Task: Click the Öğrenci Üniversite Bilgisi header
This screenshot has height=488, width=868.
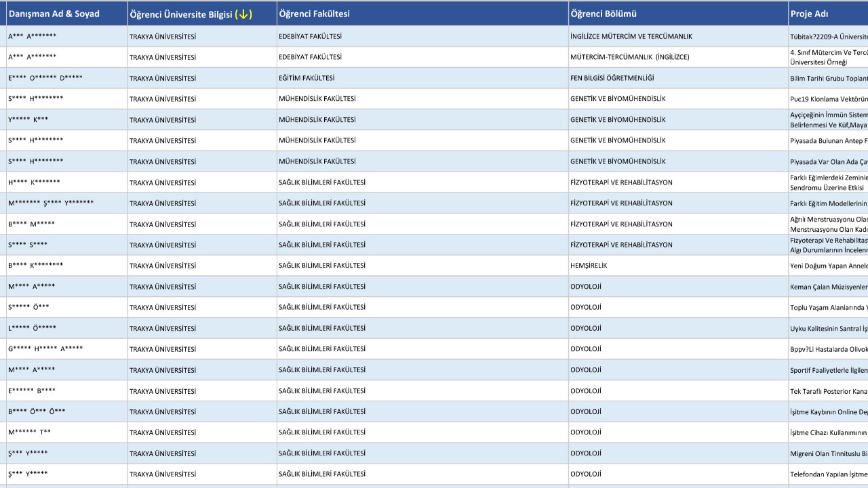Action: [181, 14]
